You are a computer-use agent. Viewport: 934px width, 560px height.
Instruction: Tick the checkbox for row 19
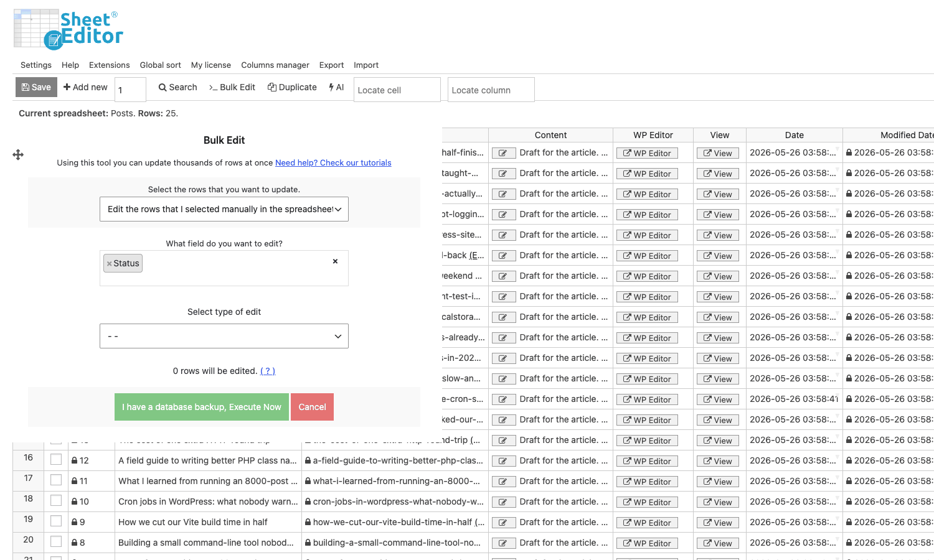pyautogui.click(x=56, y=521)
